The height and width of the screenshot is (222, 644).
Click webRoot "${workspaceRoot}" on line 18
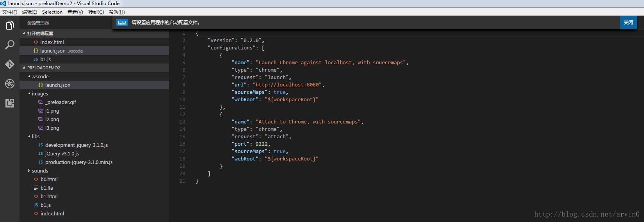click(x=292, y=159)
